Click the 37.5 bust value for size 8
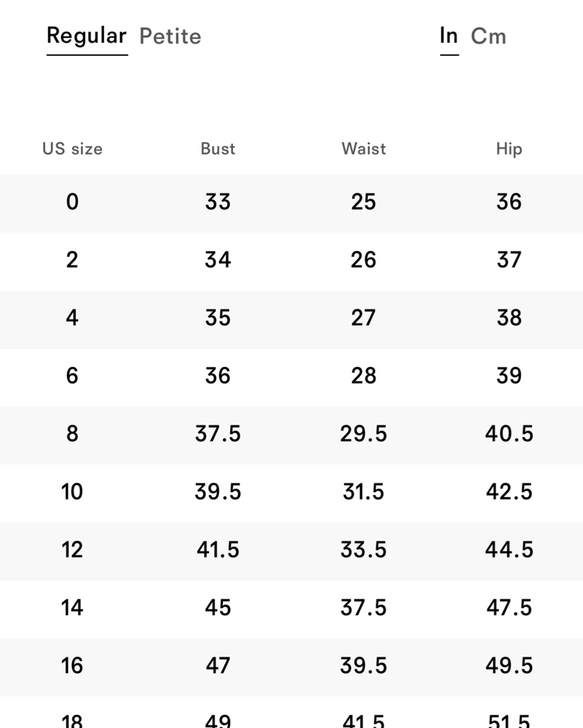 (218, 434)
